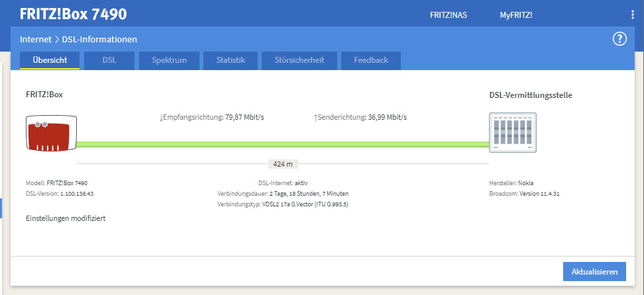The height and width of the screenshot is (295, 644).
Task: Click the DSL-Informationen breadcrumb
Action: click(x=99, y=40)
